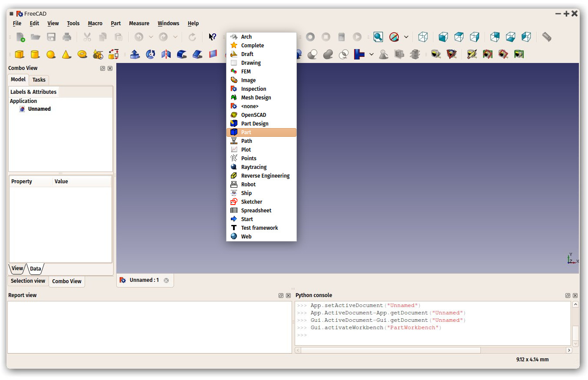
Task: Switch to the View property tab
Action: 17,268
